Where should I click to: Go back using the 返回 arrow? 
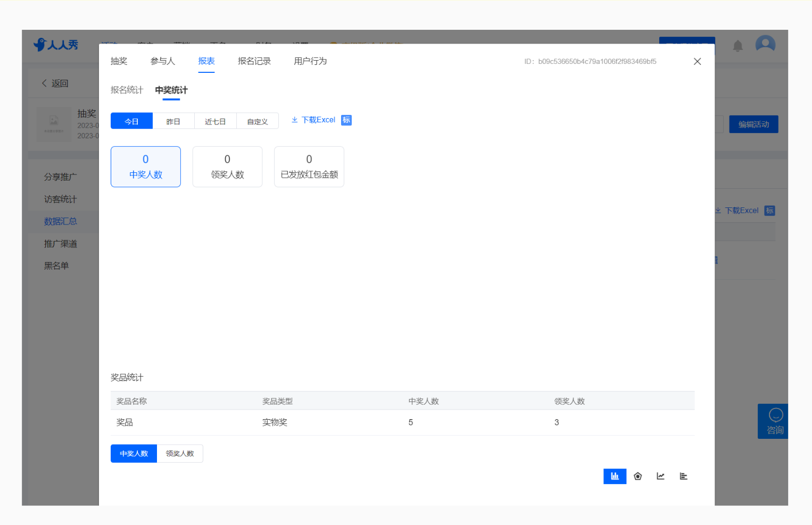click(55, 84)
